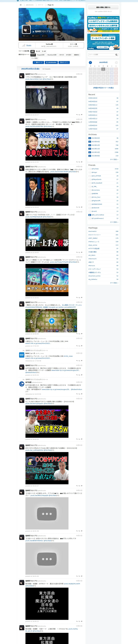Show all Archives via すべて表示

(x=114, y=159)
